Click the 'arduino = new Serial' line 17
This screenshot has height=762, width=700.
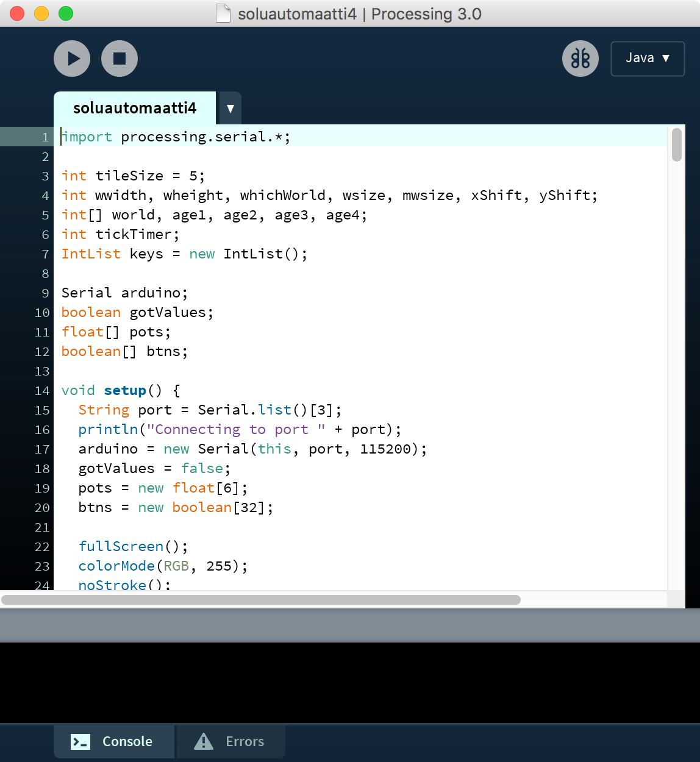[x=252, y=449]
